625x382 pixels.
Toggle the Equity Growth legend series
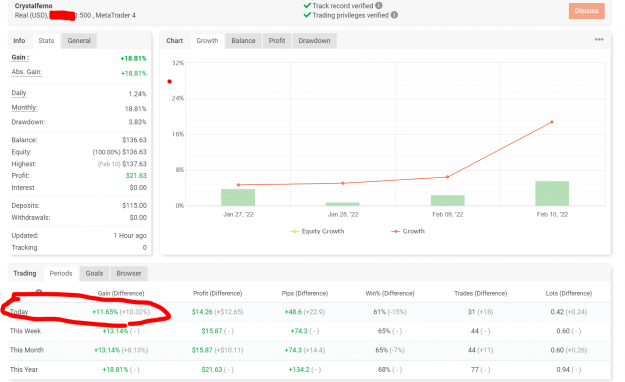coord(317,231)
